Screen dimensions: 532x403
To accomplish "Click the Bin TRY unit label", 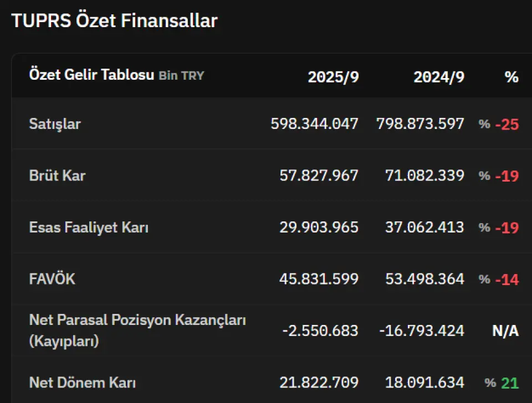I will (181, 76).
